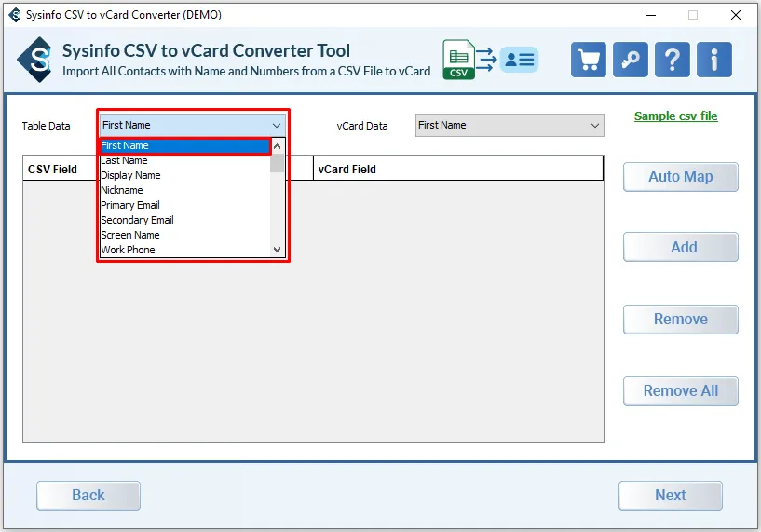The width and height of the screenshot is (761, 532).
Task: Open the Sample csv file link
Action: click(675, 116)
